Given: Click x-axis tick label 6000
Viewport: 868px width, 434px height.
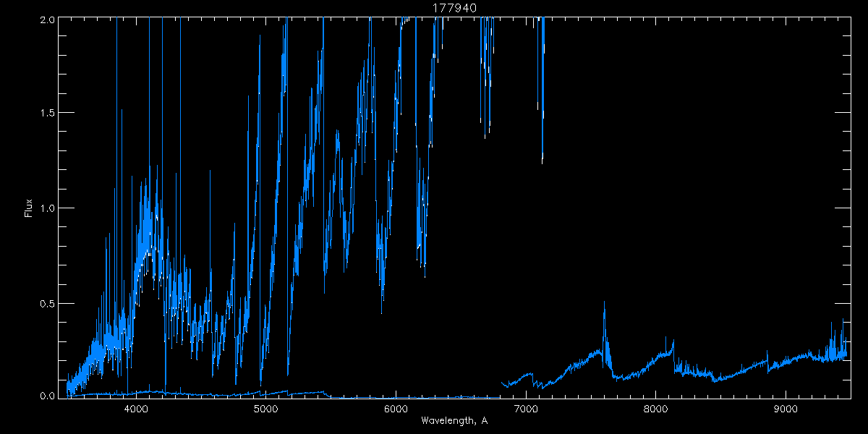Looking at the screenshot, I should coord(396,409).
